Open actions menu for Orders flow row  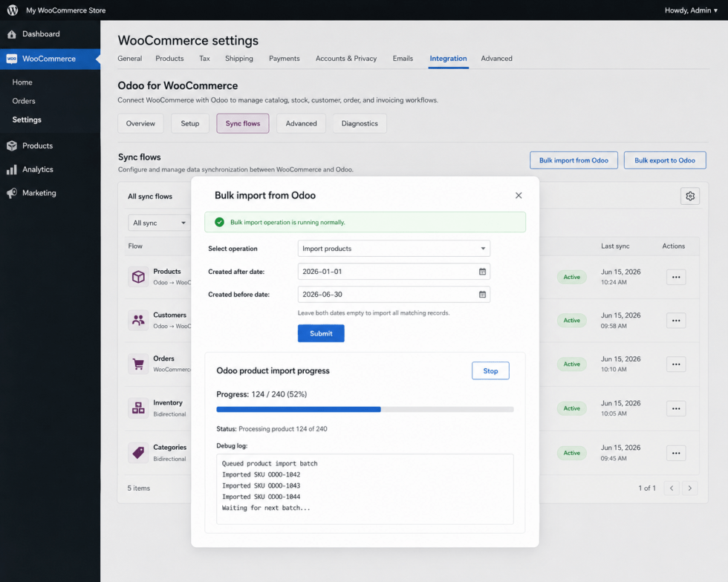click(676, 364)
